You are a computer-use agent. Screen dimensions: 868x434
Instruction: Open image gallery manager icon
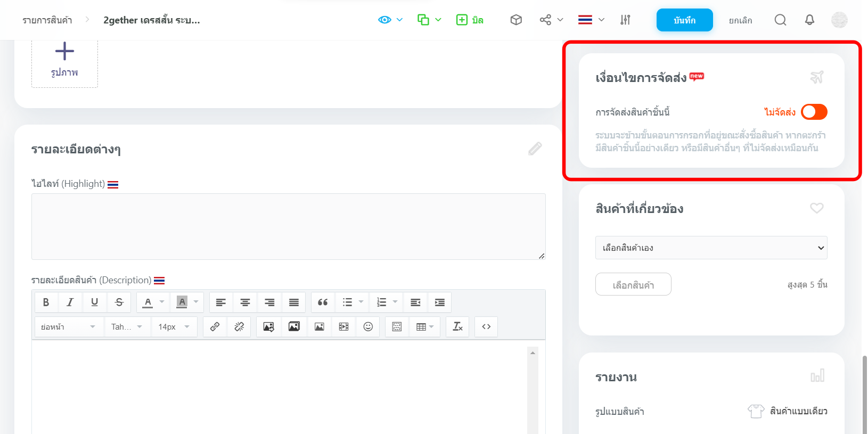[294, 326]
